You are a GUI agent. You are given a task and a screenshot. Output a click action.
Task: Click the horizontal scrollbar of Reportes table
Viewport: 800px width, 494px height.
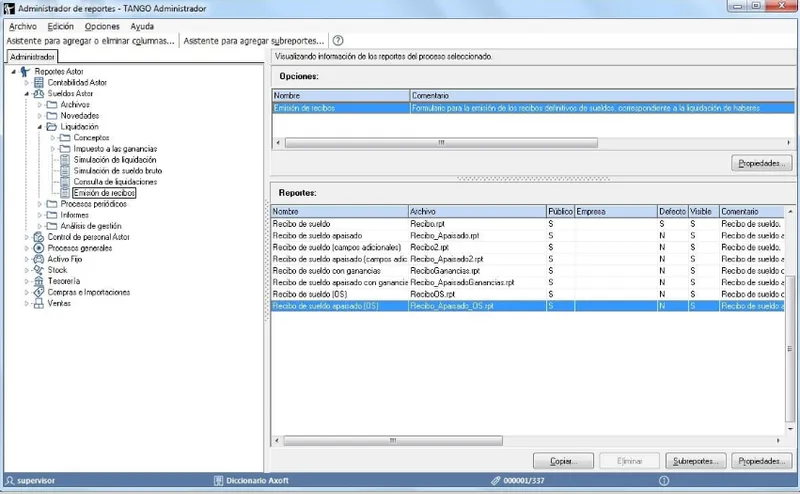point(393,440)
